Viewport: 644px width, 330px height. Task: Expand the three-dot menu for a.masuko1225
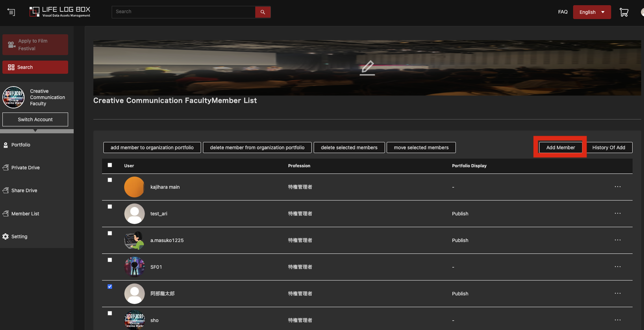pos(617,240)
